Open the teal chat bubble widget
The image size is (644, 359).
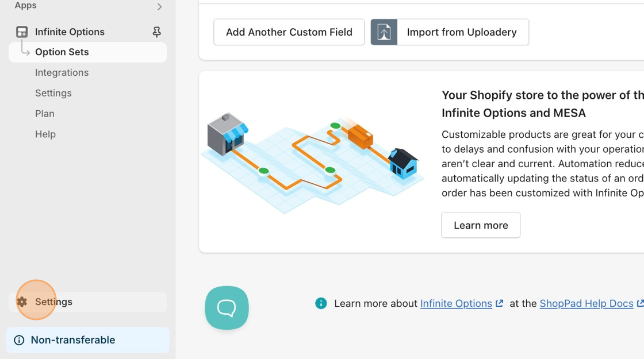coord(227,308)
